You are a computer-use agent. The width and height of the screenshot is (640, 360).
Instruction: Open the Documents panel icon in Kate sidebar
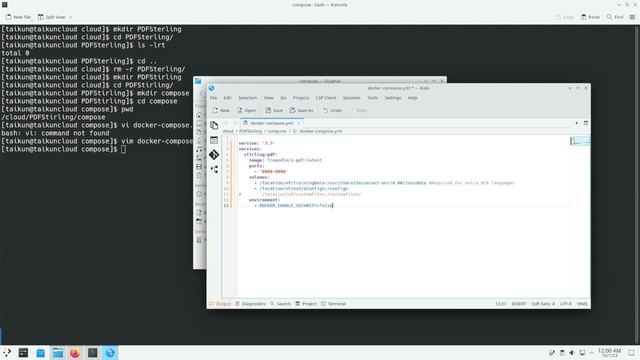point(214,125)
